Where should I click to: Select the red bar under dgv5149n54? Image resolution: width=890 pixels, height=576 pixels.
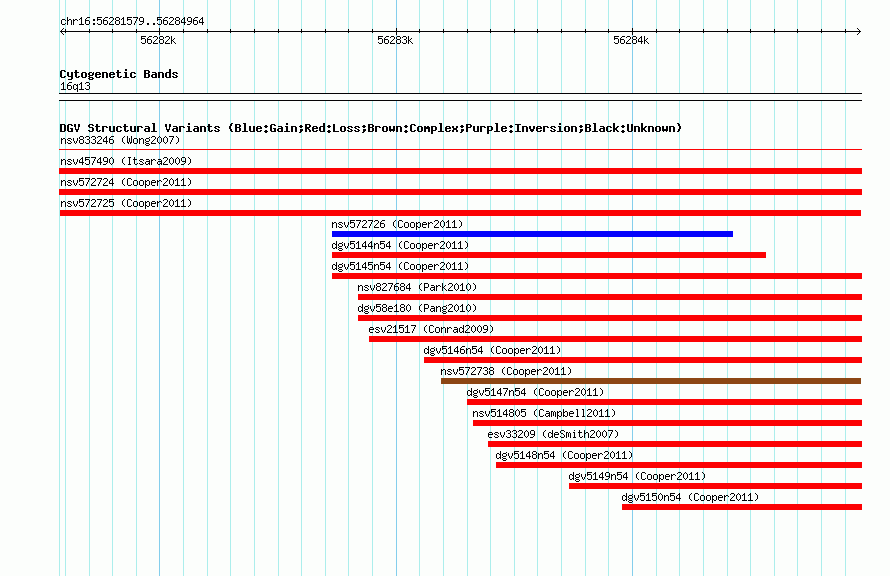click(715, 486)
